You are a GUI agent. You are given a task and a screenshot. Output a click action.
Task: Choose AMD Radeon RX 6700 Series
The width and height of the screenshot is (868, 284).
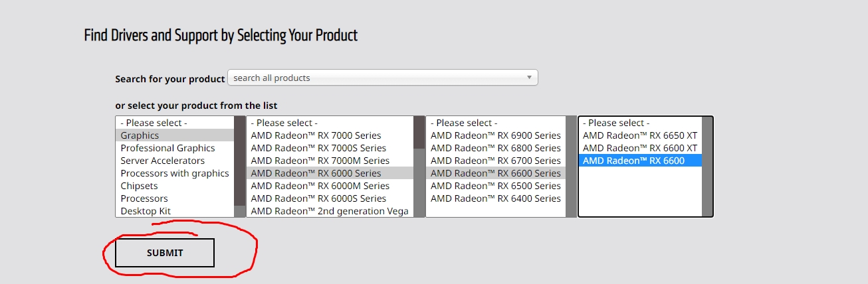[x=495, y=161]
